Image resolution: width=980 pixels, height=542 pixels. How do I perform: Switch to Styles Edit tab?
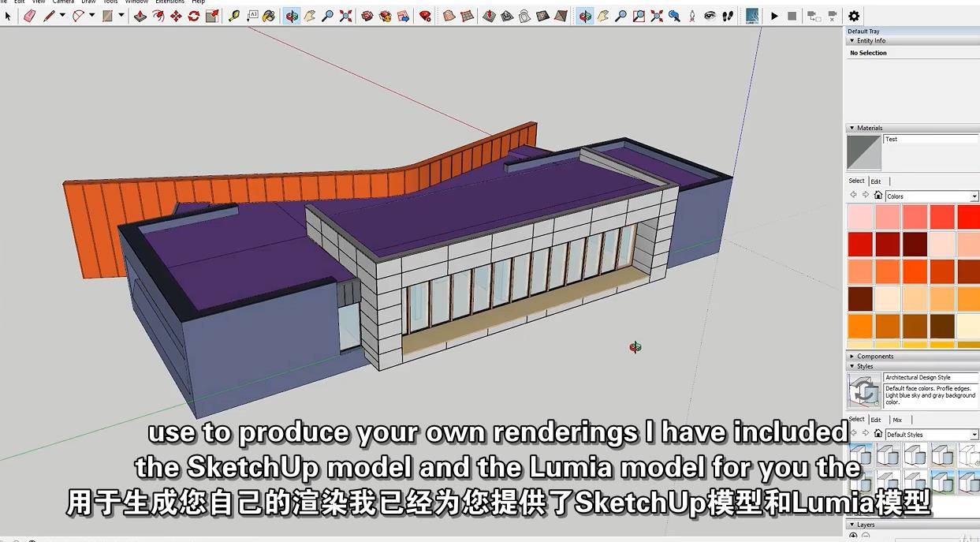click(876, 420)
